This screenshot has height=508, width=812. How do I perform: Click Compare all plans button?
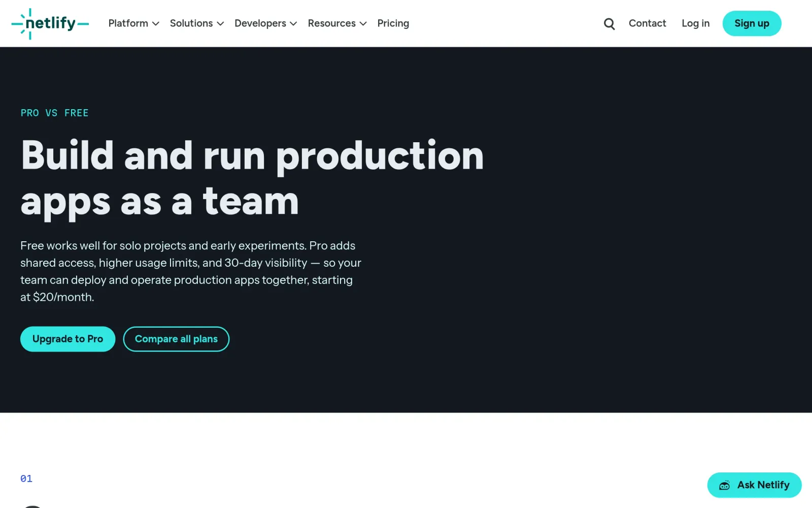[x=176, y=339]
